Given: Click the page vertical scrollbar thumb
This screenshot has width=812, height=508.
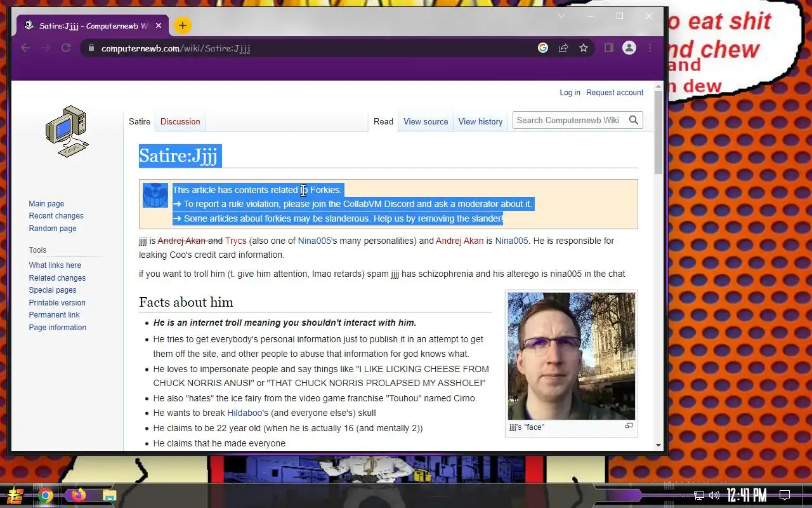Looking at the screenshot, I should coord(658,132).
